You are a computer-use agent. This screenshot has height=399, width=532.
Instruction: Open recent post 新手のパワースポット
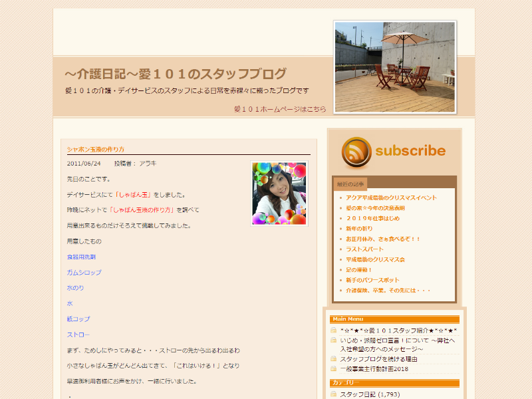coord(372,280)
